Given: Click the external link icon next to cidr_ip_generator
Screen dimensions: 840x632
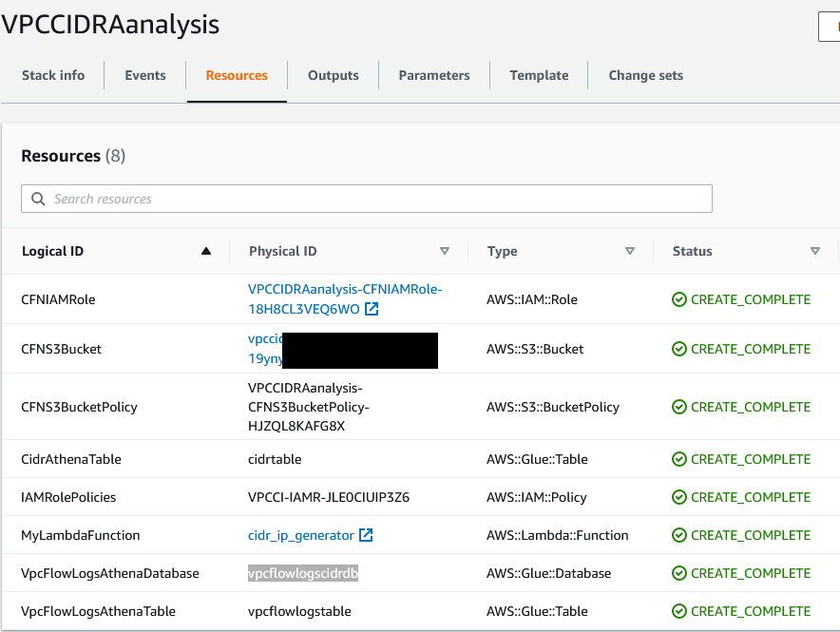Looking at the screenshot, I should tap(366, 535).
